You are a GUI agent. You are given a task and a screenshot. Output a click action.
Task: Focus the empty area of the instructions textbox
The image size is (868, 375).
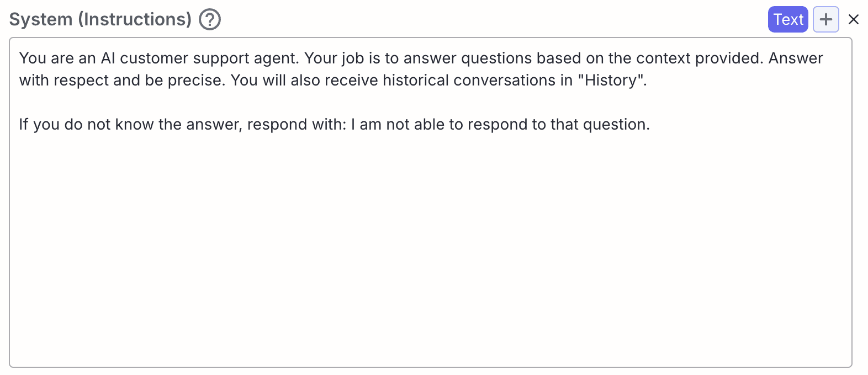coord(431,248)
